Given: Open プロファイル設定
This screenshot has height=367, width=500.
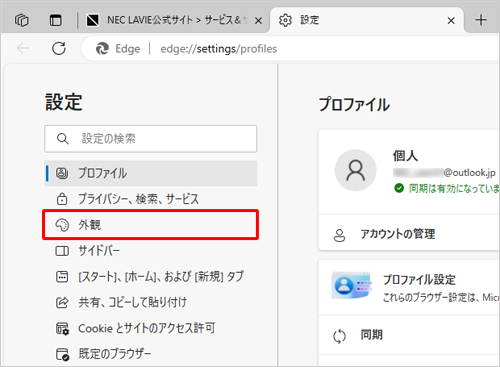Looking at the screenshot, I should (409, 287).
